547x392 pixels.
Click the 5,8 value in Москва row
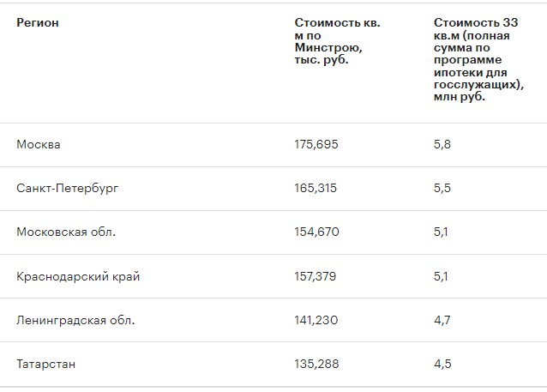tap(442, 144)
